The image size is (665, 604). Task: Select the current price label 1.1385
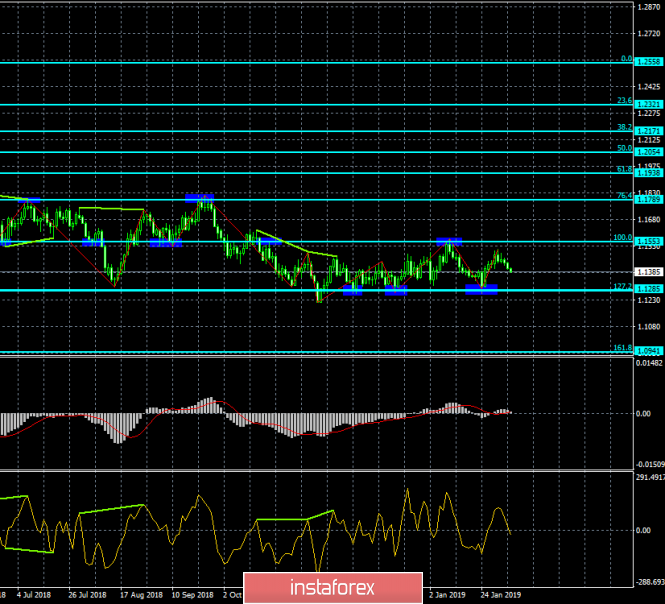pos(649,272)
